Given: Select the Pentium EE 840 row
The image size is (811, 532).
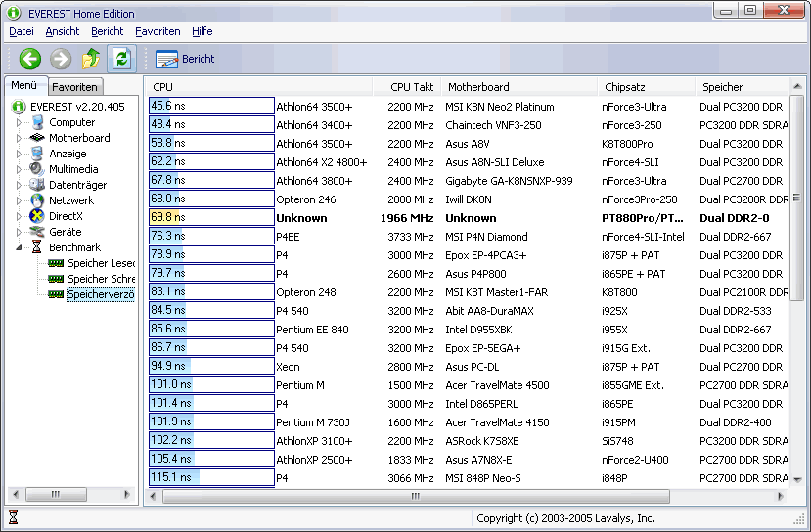Looking at the screenshot, I should pos(468,330).
